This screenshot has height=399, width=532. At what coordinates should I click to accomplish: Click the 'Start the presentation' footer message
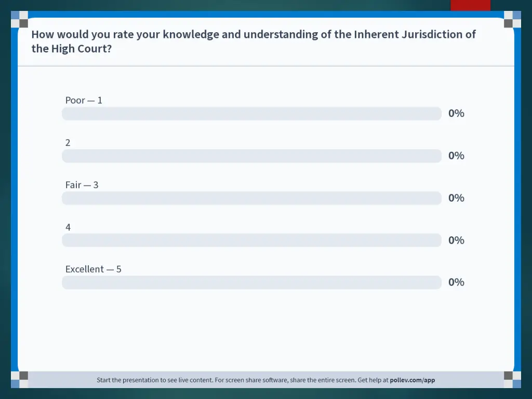(265, 380)
